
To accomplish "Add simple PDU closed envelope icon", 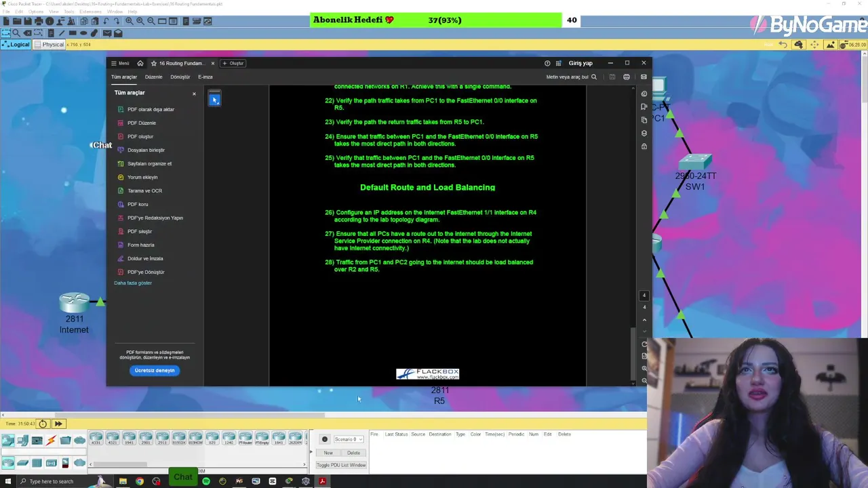I will coord(106,33).
